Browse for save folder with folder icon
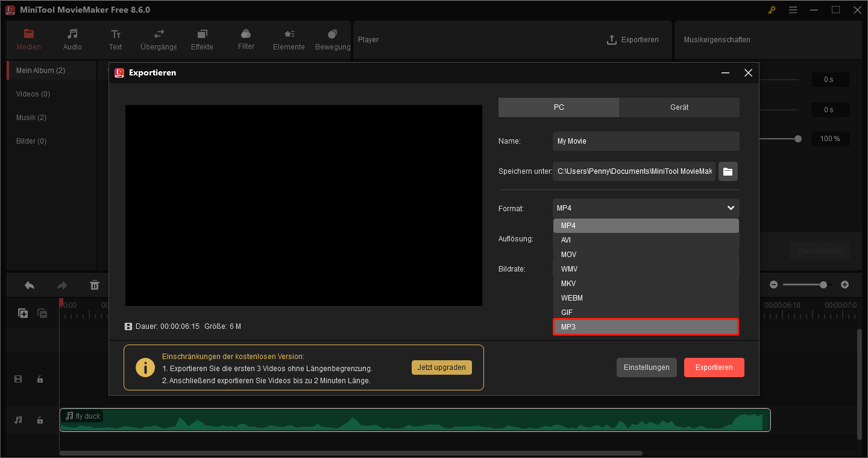Viewport: 868px width, 458px height. coord(728,171)
